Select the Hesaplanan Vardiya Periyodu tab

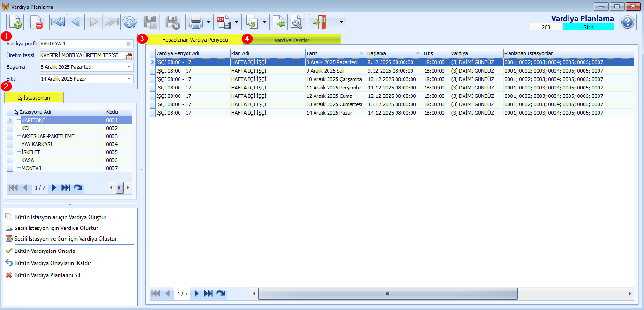(x=195, y=40)
